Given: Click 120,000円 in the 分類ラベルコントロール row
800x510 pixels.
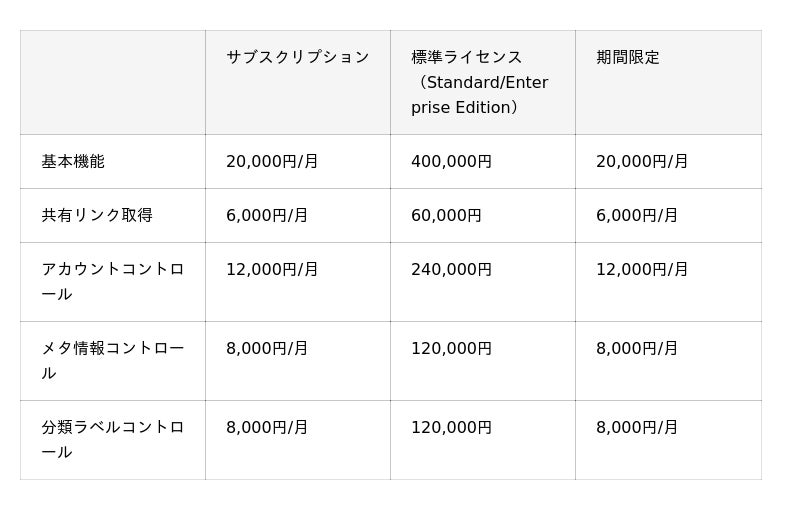Looking at the screenshot, I should coord(451,428).
